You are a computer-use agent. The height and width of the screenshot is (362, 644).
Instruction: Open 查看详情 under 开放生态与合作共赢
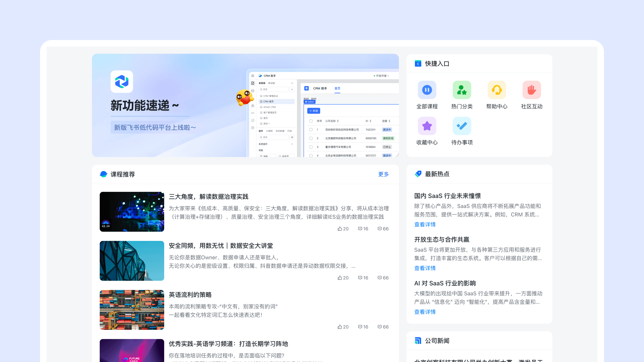click(x=425, y=268)
